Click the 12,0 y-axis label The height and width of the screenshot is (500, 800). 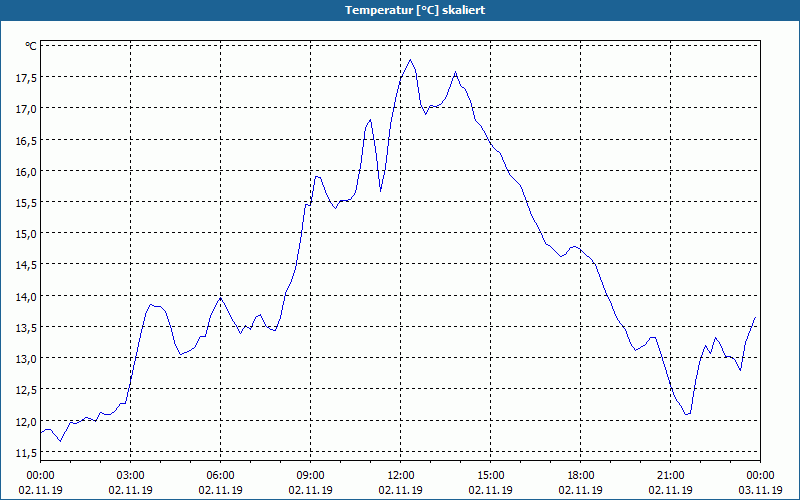pyautogui.click(x=26, y=421)
